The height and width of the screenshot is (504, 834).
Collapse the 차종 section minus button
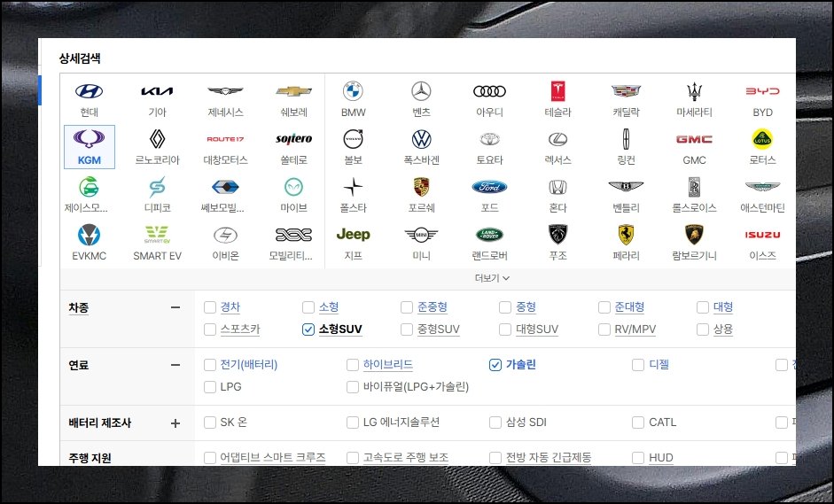pos(175,307)
